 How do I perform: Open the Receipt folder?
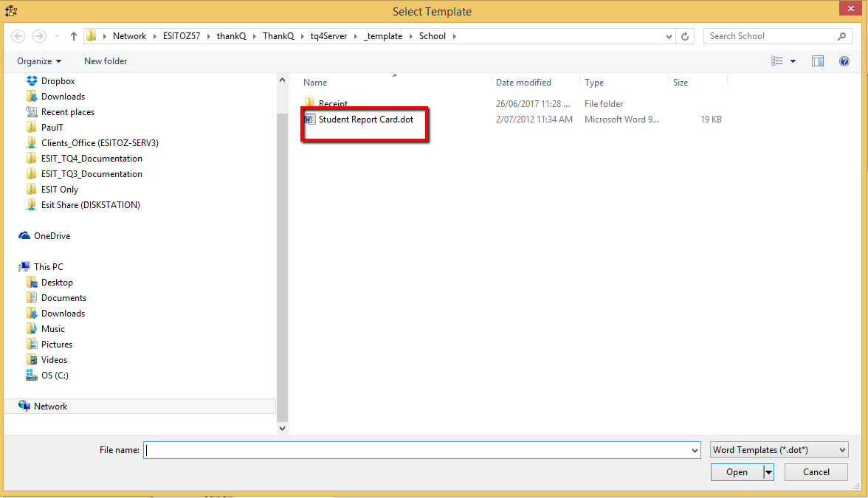click(x=333, y=104)
